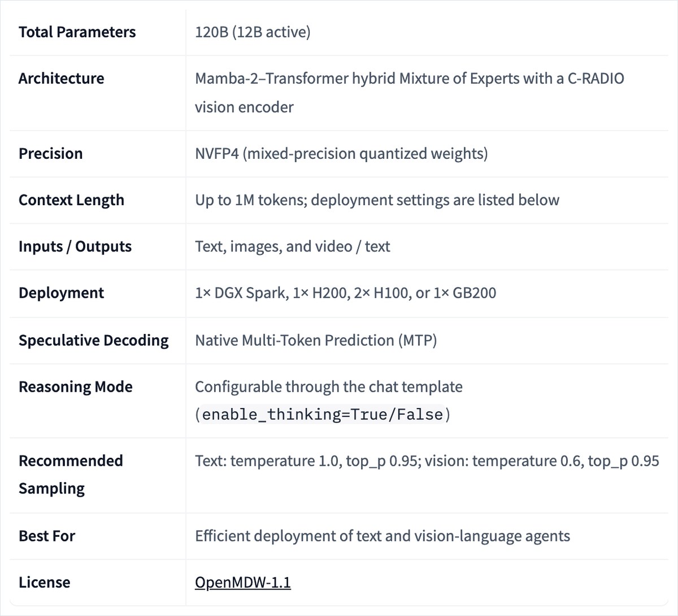Click the Reasoning Mode label

click(76, 387)
